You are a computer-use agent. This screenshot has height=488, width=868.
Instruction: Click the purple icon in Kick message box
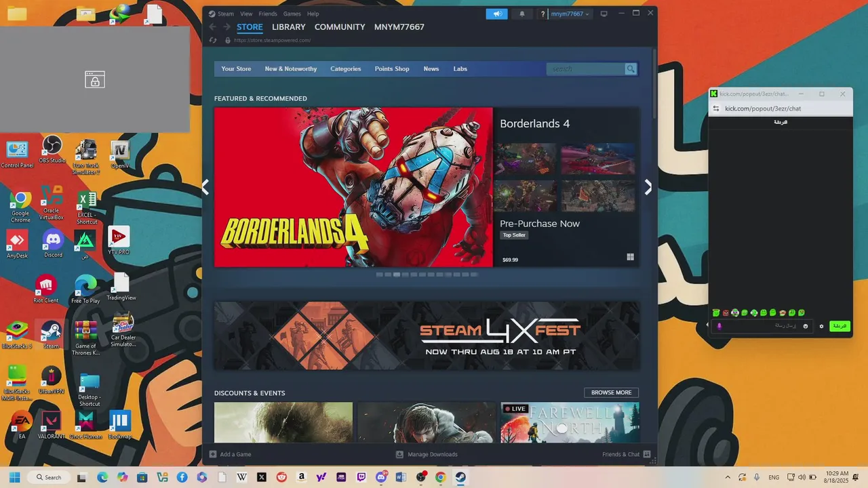pos(719,326)
